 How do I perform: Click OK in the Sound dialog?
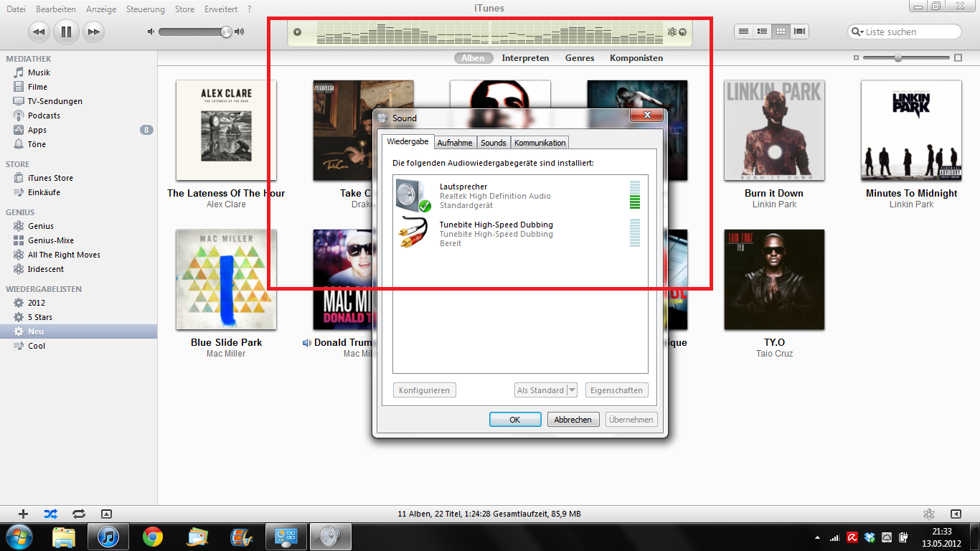(514, 420)
